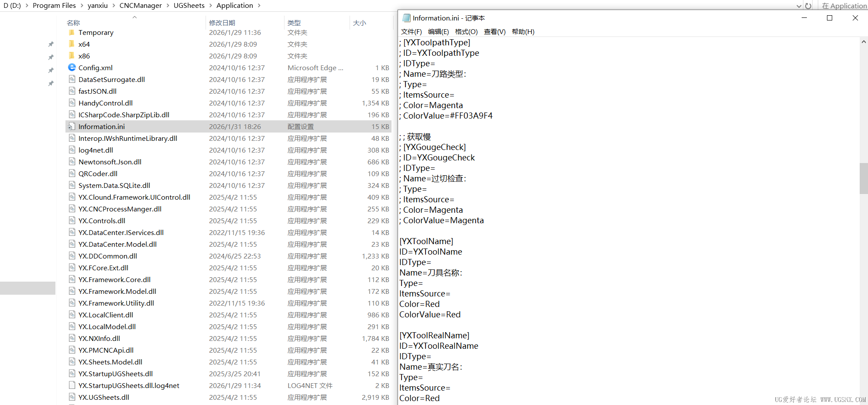The height and width of the screenshot is (405, 868).
Task: Click the file icon of fastJSON.dll
Action: click(x=72, y=91)
